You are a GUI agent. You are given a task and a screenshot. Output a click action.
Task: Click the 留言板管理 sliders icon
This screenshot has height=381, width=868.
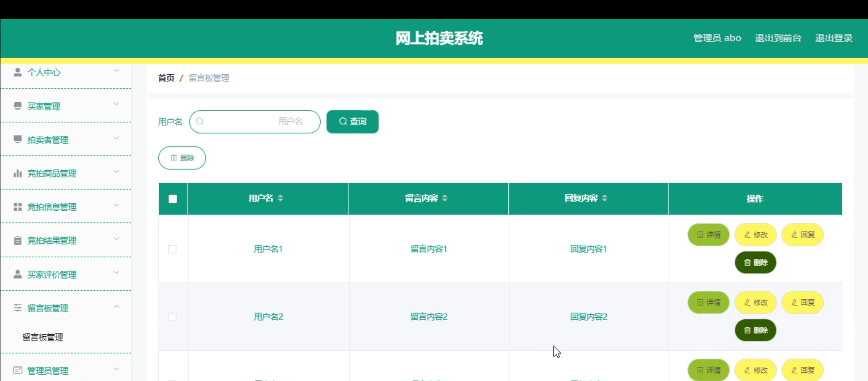point(18,308)
